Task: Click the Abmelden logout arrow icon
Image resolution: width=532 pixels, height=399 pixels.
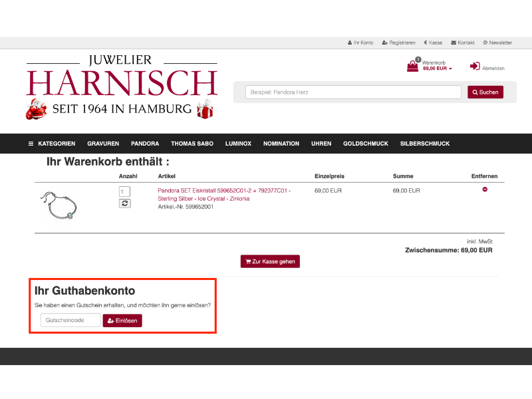Action: coord(475,66)
